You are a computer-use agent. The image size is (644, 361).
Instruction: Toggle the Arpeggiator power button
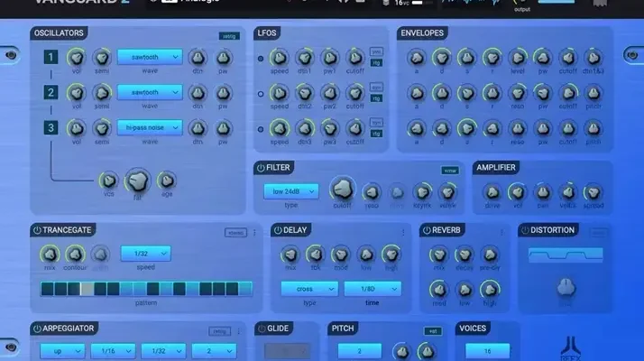[37, 328]
